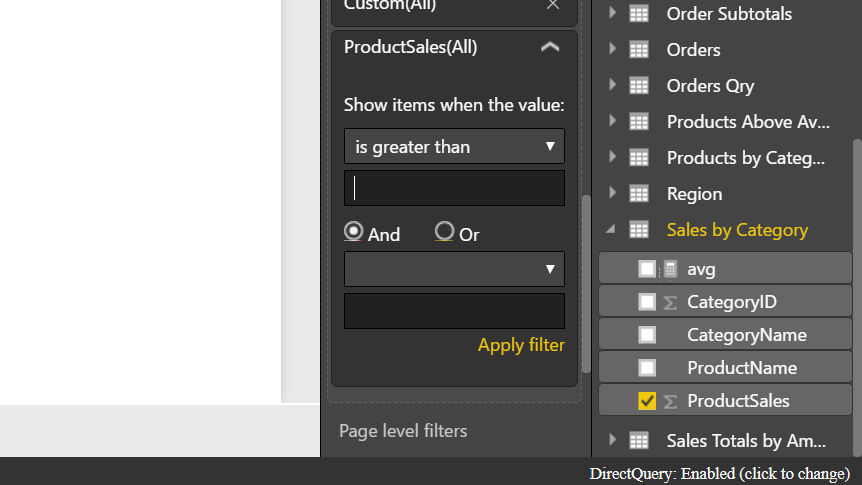Check the CategoryName field checkbox

pos(647,335)
